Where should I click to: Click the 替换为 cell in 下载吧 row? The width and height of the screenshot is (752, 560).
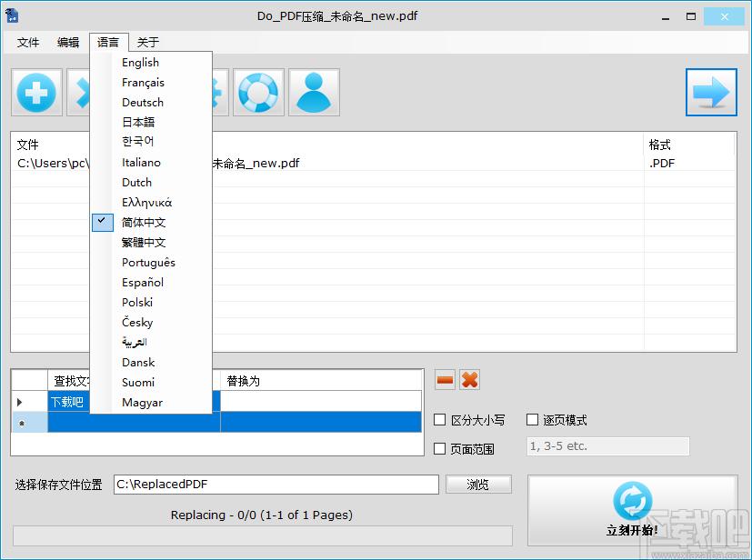(x=321, y=401)
